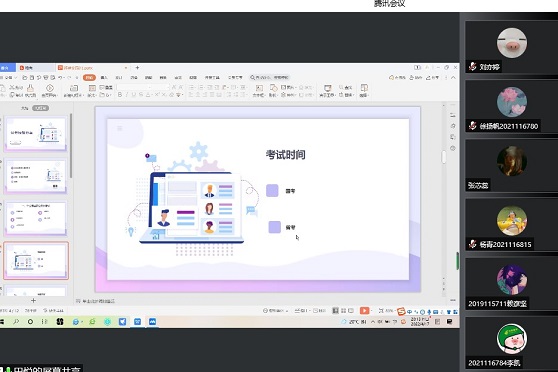Start slideshow with the orange play button
558x372 pixels.
[x=364, y=311]
